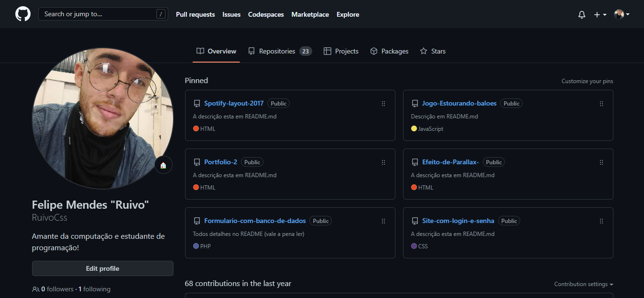Click the repo icon beside Site-com-login-e-senha
This screenshot has height=298, width=644.
point(415,221)
